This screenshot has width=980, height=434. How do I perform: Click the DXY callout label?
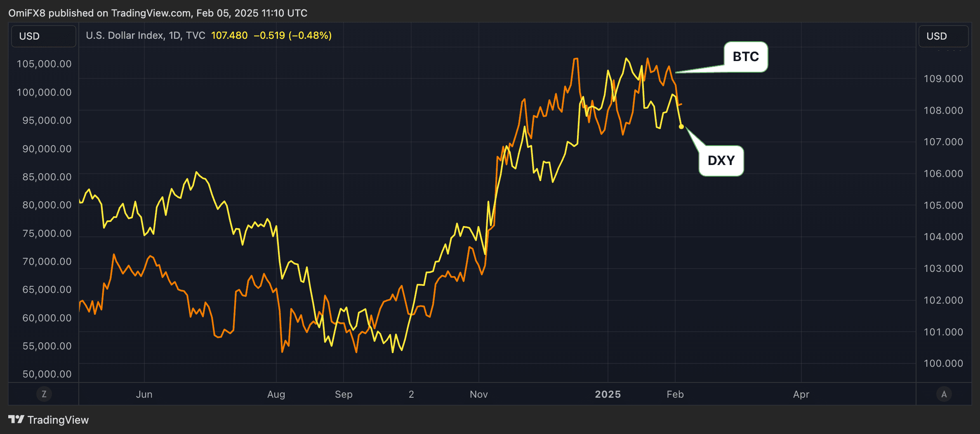click(x=721, y=160)
